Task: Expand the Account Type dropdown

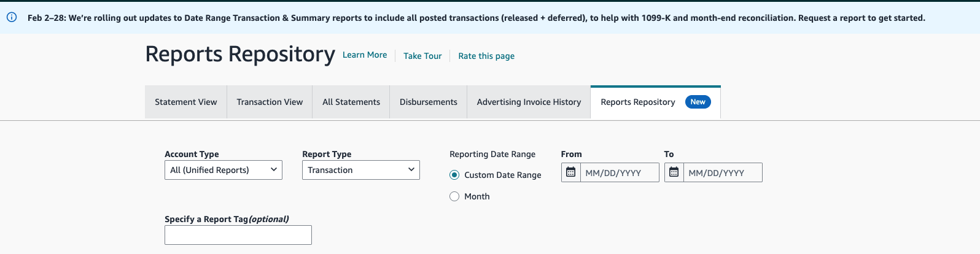Action: [x=223, y=170]
